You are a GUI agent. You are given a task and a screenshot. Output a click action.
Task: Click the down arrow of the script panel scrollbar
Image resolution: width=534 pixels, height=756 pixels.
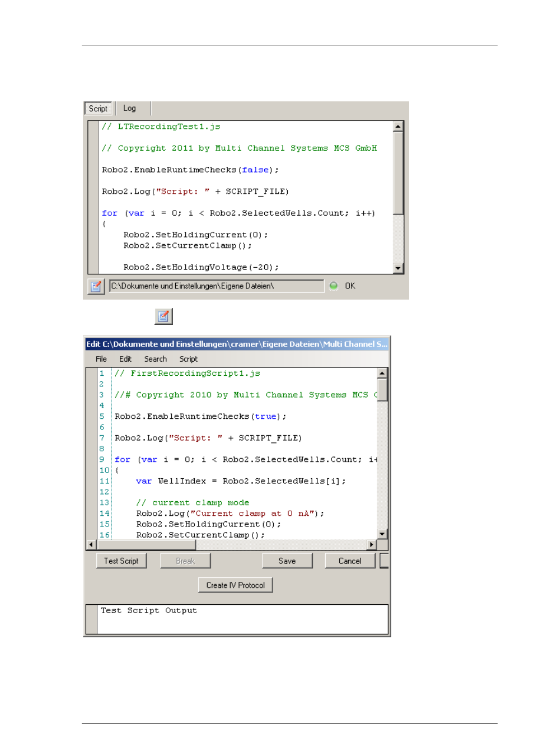[398, 268]
